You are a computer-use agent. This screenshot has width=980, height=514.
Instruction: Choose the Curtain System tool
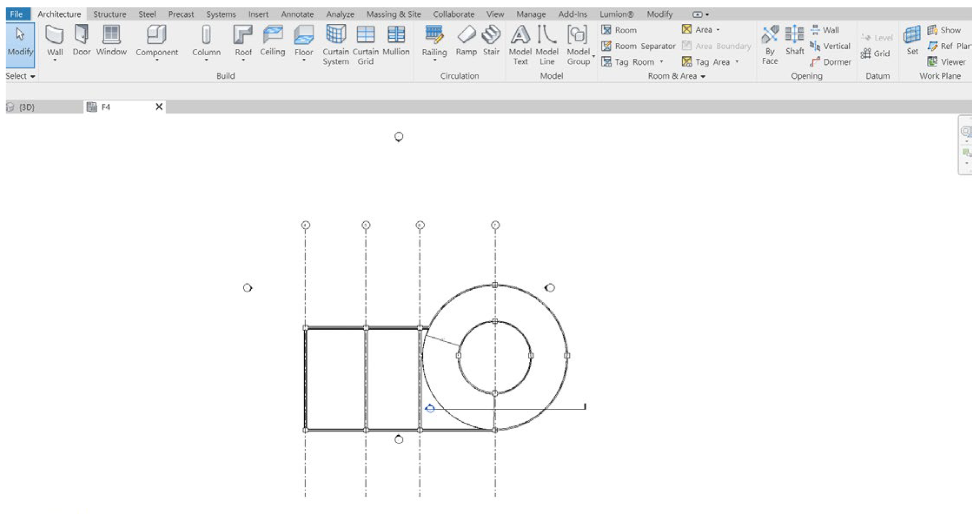tap(336, 36)
